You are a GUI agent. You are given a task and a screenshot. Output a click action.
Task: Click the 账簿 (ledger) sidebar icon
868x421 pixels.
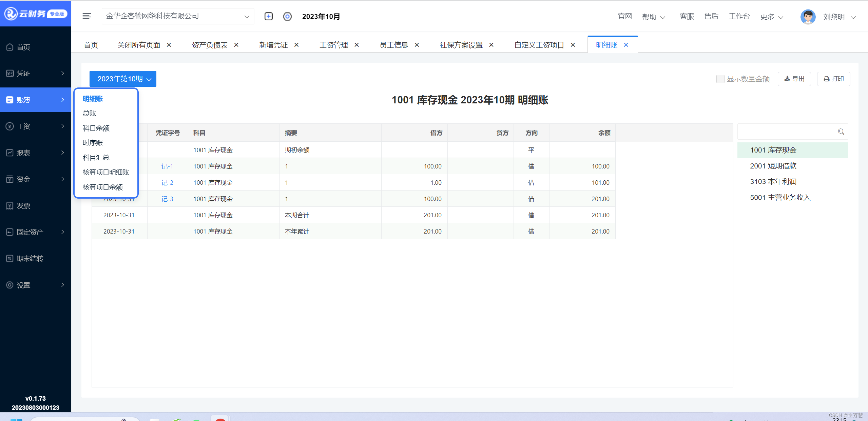tap(9, 100)
